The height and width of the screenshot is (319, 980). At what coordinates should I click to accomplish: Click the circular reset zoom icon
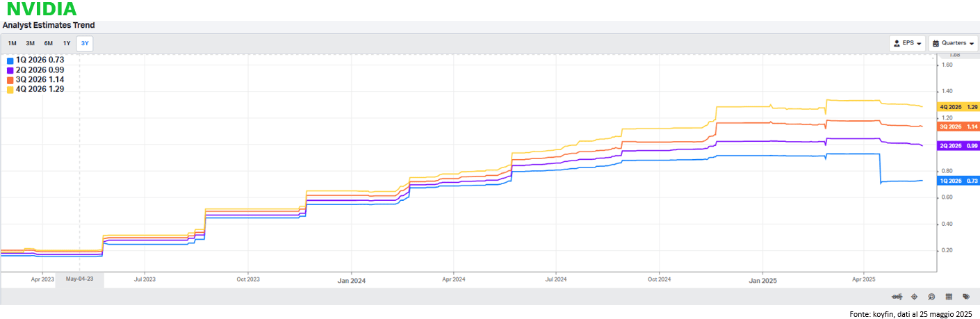tap(931, 297)
